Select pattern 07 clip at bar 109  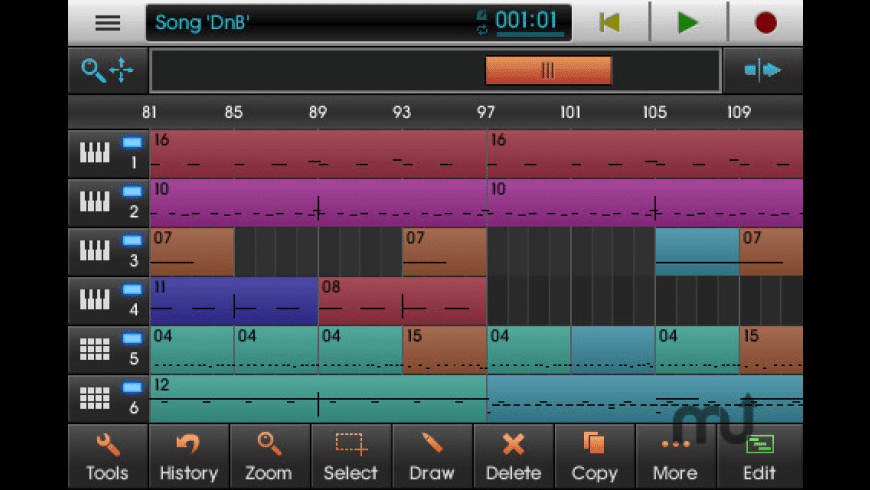[771, 251]
